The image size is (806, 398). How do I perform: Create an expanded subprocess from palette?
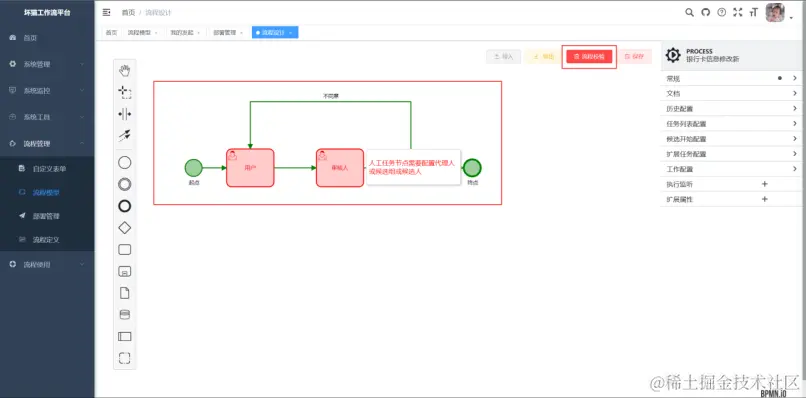tap(124, 271)
